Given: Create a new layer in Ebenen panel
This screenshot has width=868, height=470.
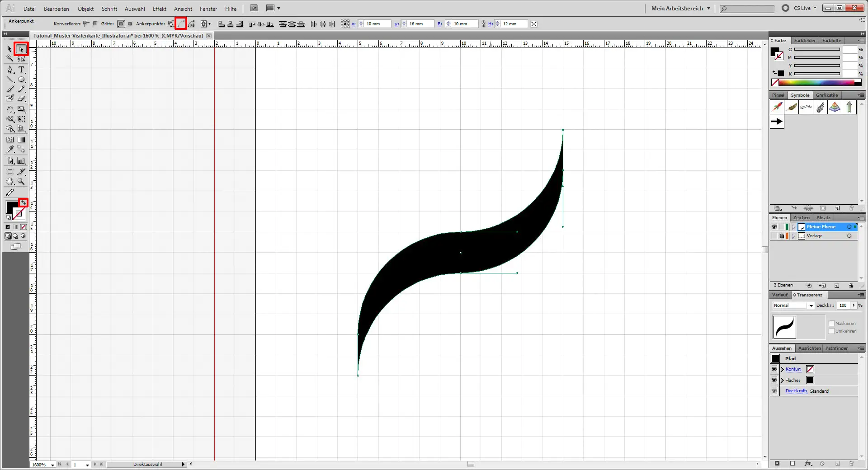Looking at the screenshot, I should [837, 285].
